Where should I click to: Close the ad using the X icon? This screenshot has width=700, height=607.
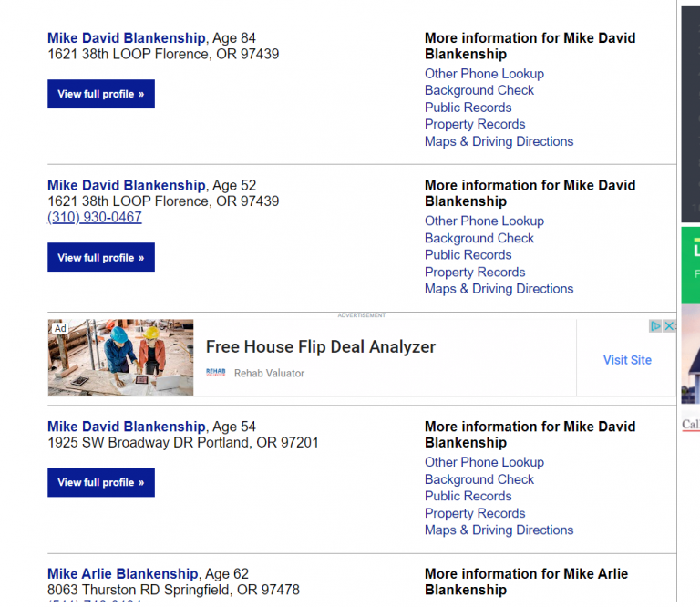pos(669,326)
